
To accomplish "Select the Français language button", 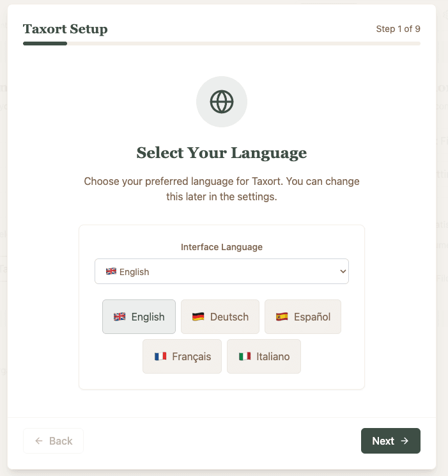I will [x=182, y=356].
